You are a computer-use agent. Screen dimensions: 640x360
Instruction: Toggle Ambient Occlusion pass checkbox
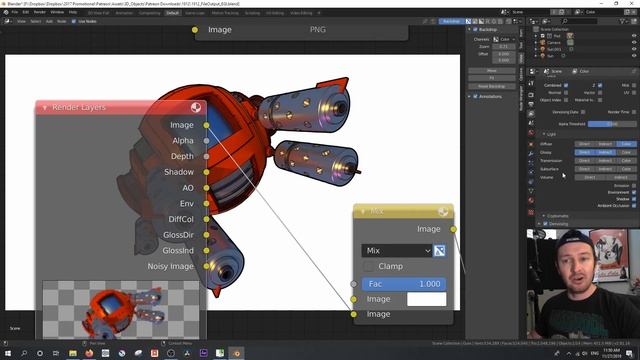[634, 206]
